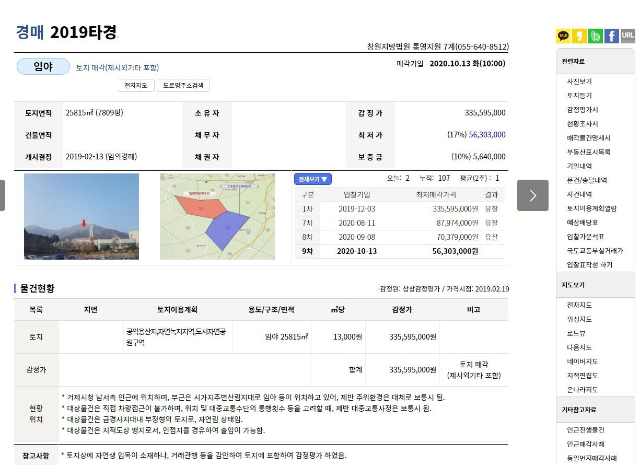
Task: Open 사진보기 in sidebar
Action: (579, 81)
